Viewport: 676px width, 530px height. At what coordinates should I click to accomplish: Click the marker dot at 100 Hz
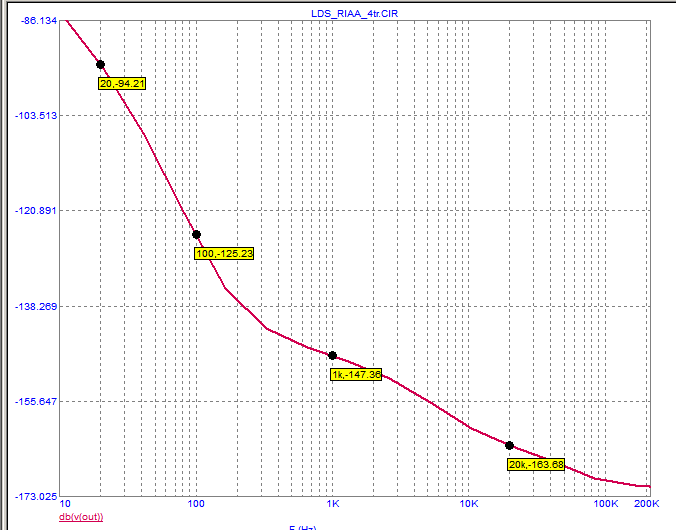pyautogui.click(x=196, y=235)
